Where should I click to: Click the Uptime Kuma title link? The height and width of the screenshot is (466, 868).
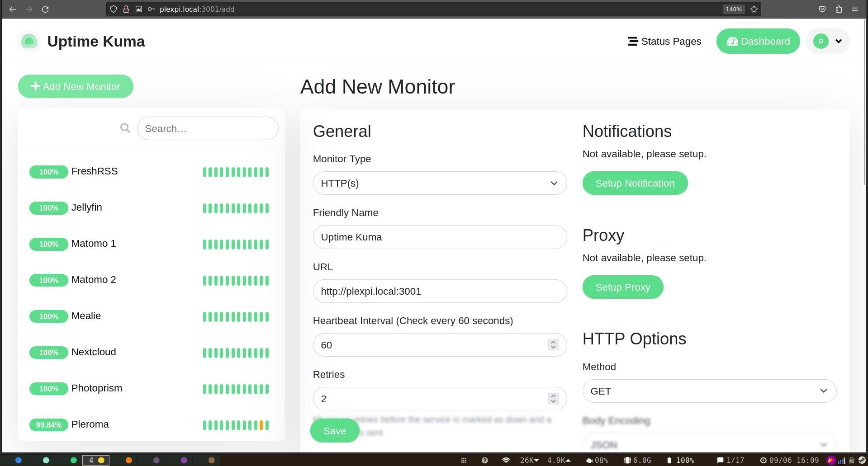point(96,42)
